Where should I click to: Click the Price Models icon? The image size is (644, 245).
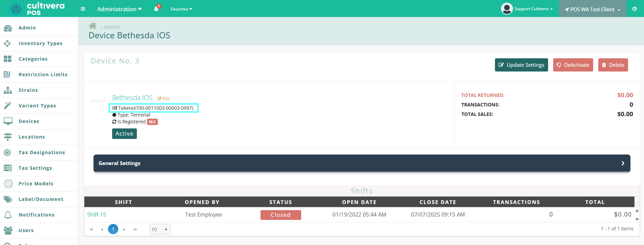[x=8, y=184]
